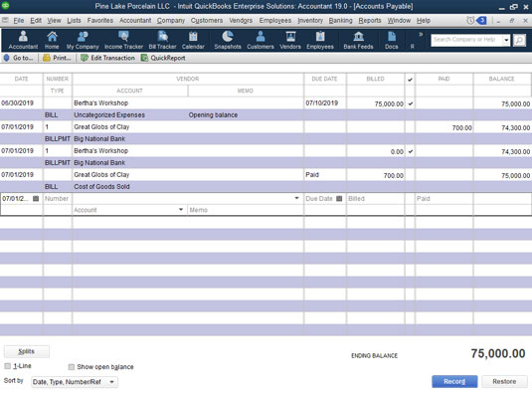532x398 pixels.
Task: Launch the Bill Tracker icon
Action: click(x=162, y=40)
